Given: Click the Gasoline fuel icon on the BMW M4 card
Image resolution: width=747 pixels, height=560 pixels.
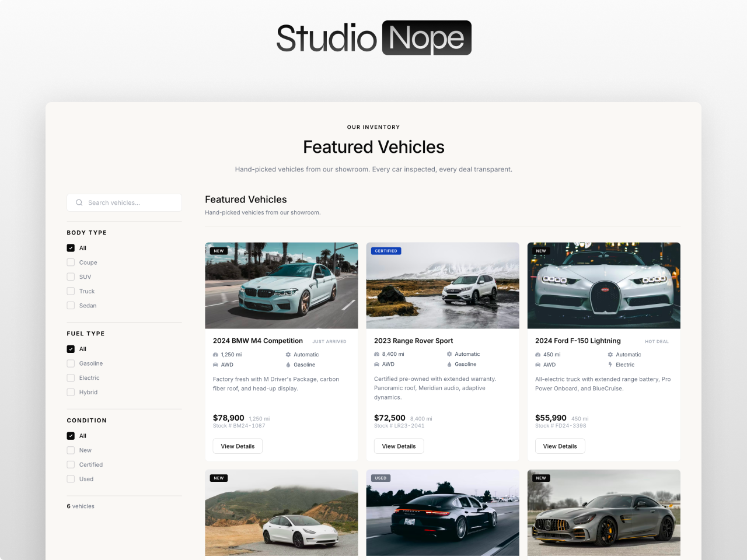Looking at the screenshot, I should (x=287, y=365).
